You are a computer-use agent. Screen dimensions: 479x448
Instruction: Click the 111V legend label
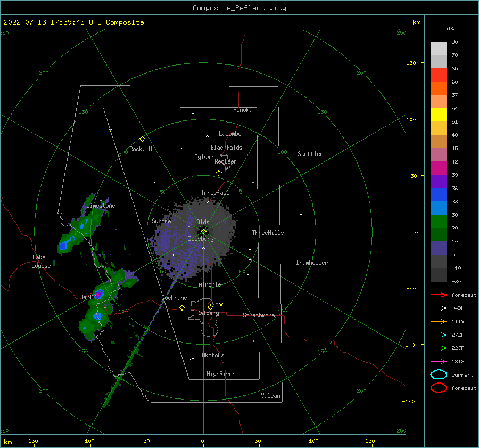(x=458, y=321)
